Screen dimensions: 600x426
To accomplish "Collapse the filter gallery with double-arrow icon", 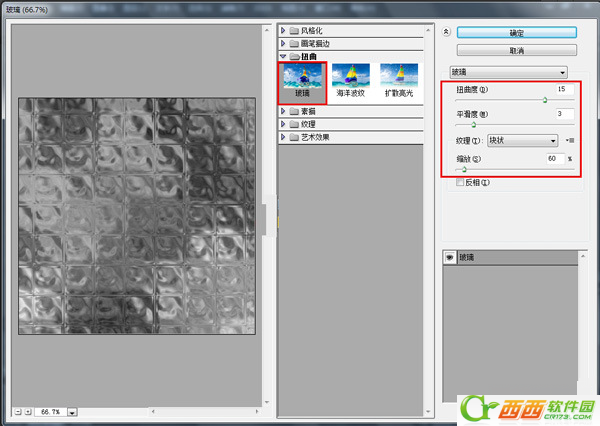I will click(446, 32).
